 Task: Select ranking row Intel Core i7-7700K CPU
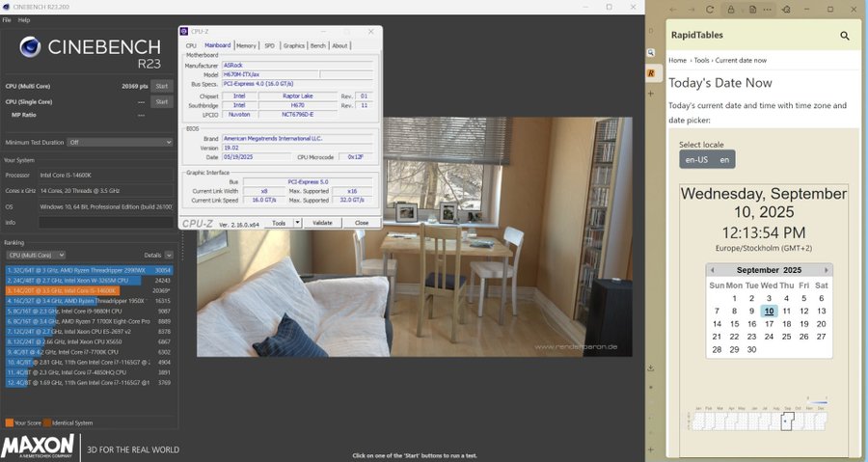click(89, 352)
